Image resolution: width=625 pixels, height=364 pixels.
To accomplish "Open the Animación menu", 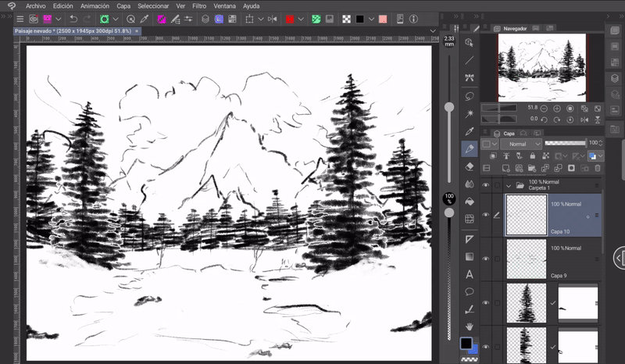I will coord(95,5).
